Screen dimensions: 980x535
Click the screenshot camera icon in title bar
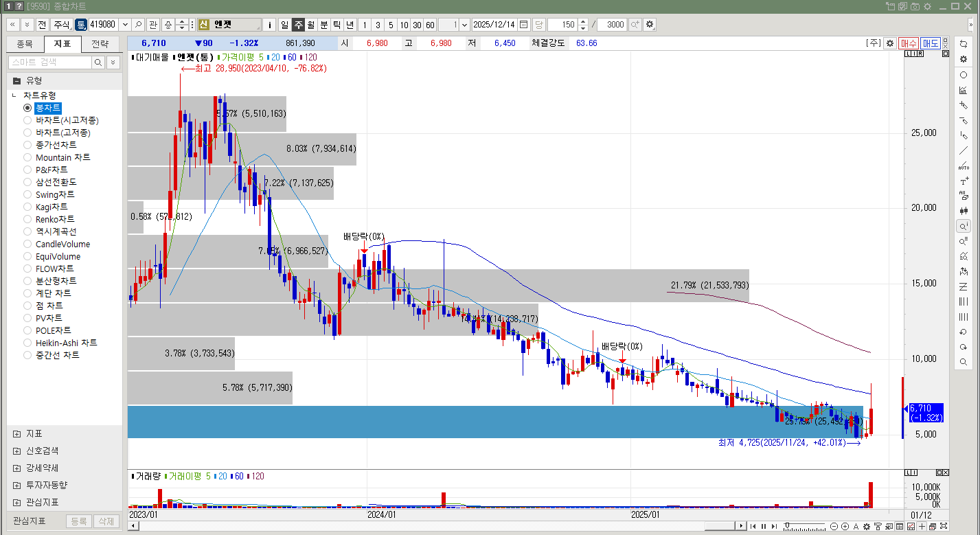point(915,6)
